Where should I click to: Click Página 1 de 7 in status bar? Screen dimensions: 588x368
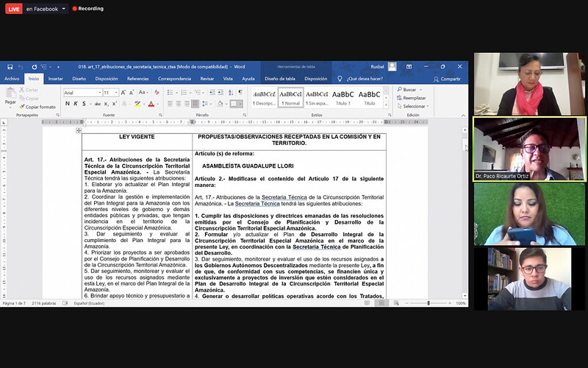[14, 303]
